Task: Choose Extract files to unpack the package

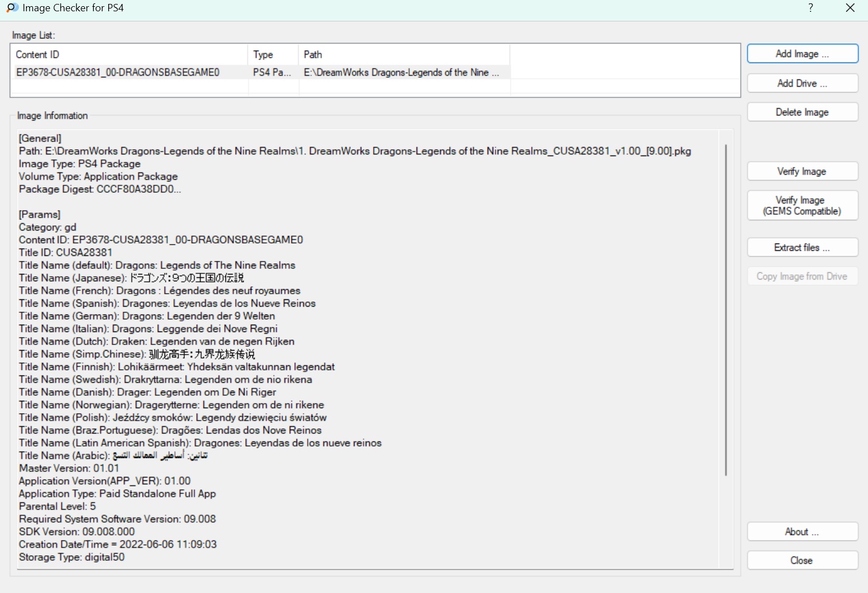Action: click(802, 247)
